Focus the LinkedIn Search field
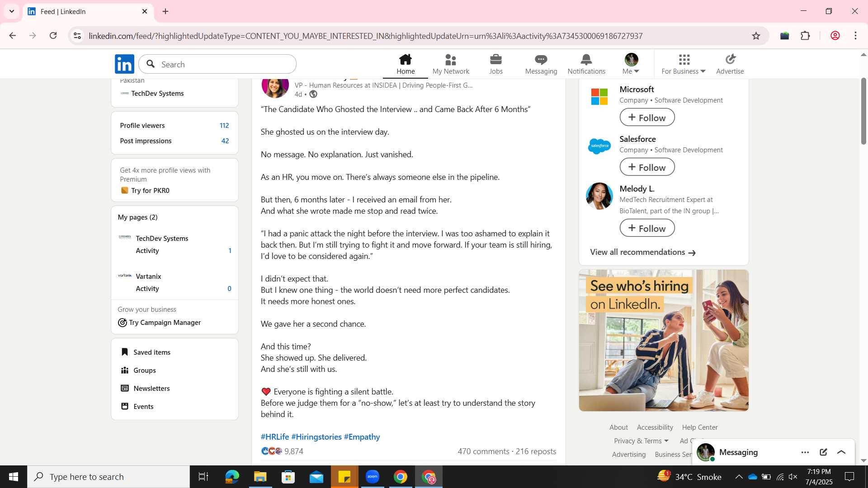 [217, 64]
